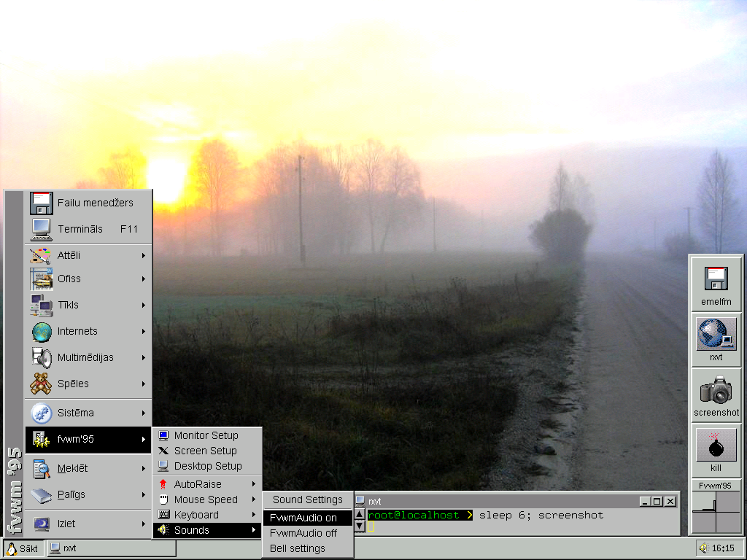The image size is (747, 560).
Task: Expand the Meklēt submenu arrow
Action: tap(144, 469)
